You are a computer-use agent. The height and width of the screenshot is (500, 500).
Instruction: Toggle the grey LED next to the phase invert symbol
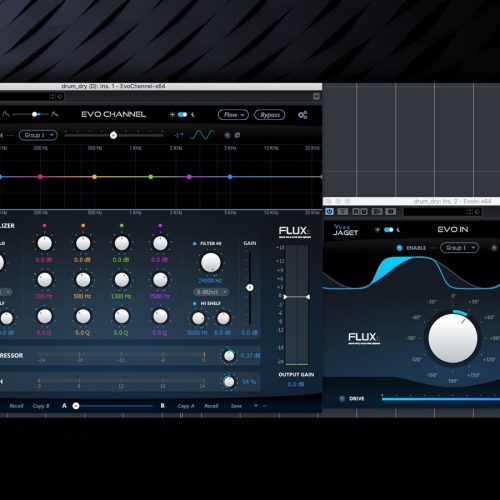click(x=227, y=135)
